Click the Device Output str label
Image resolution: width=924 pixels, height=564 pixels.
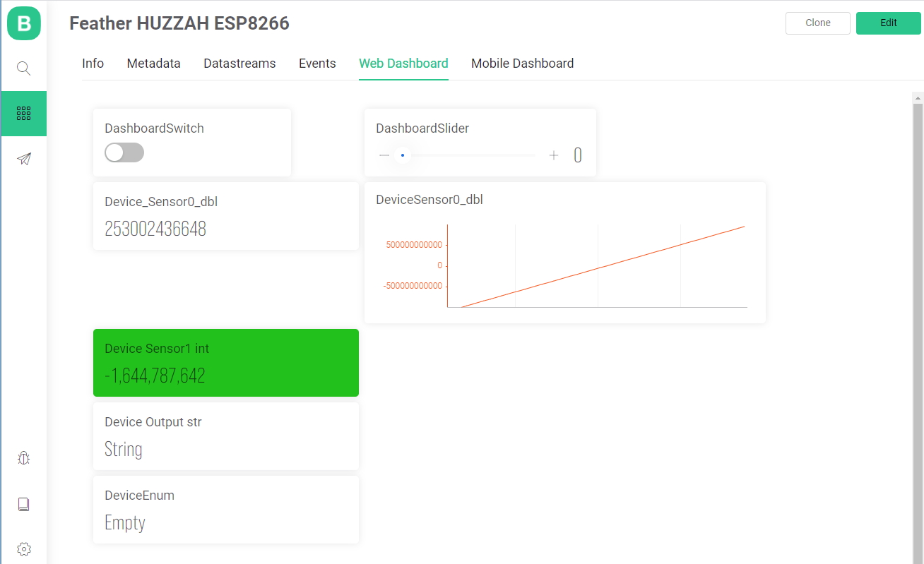(153, 422)
